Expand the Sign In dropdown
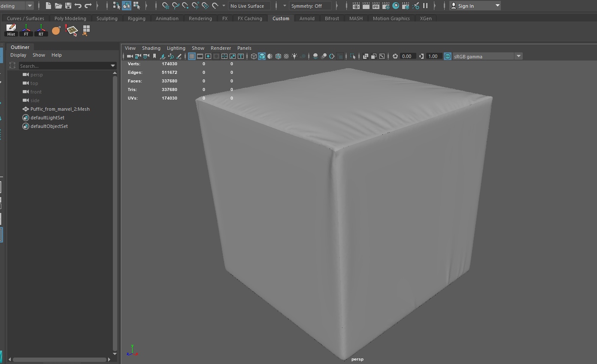Screen dimensions: 597x364 (497, 6)
